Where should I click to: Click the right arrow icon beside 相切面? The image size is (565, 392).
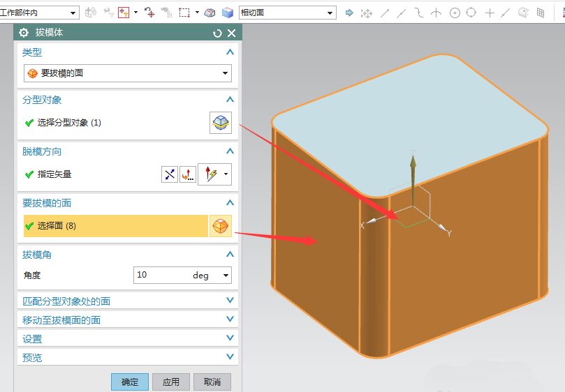[x=349, y=13]
